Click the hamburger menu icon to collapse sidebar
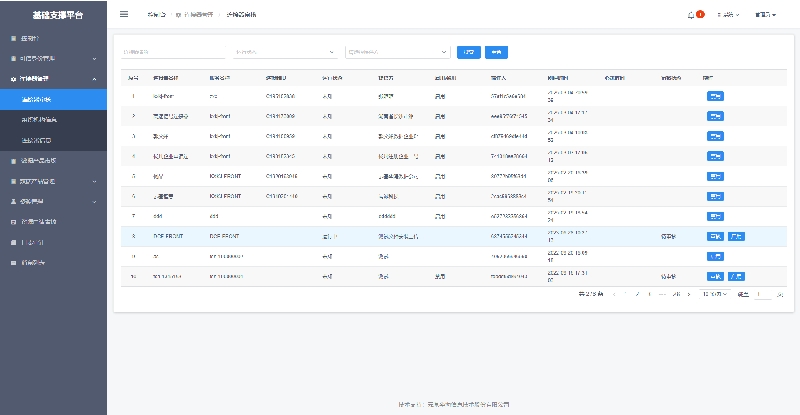 pyautogui.click(x=124, y=14)
